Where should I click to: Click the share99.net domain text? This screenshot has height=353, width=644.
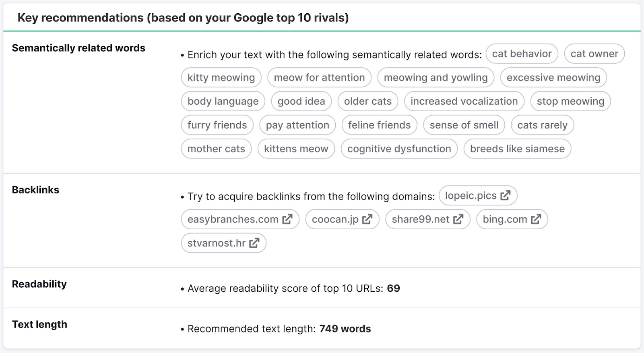click(421, 219)
